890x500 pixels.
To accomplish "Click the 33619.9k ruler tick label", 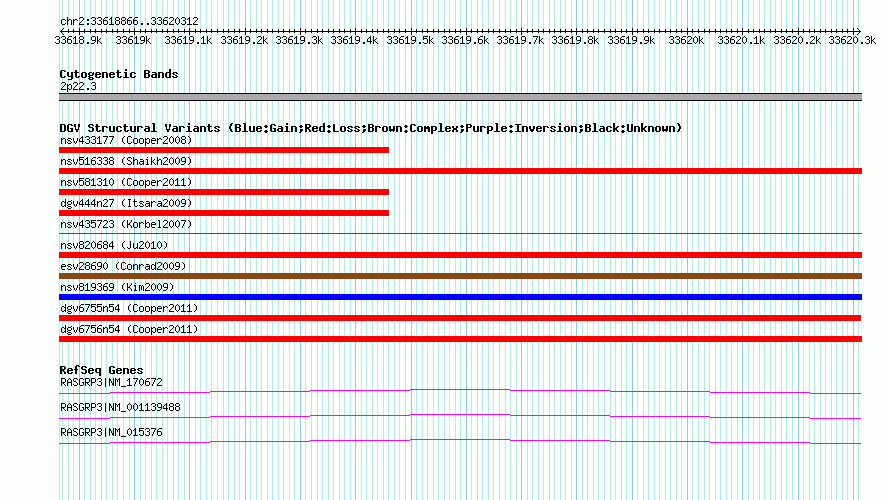I will [x=631, y=40].
